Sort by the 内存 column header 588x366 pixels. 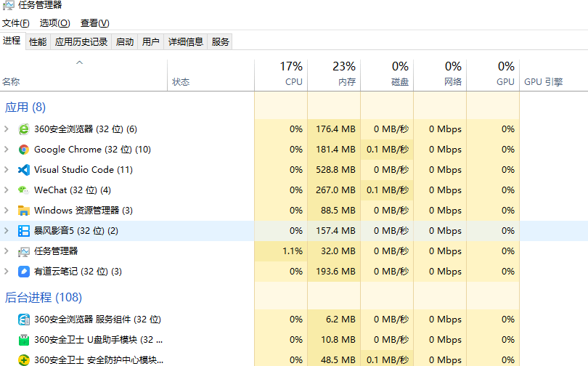334,75
